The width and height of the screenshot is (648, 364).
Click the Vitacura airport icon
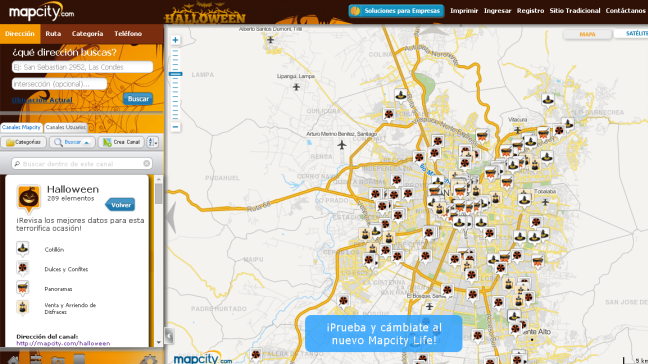click(517, 130)
